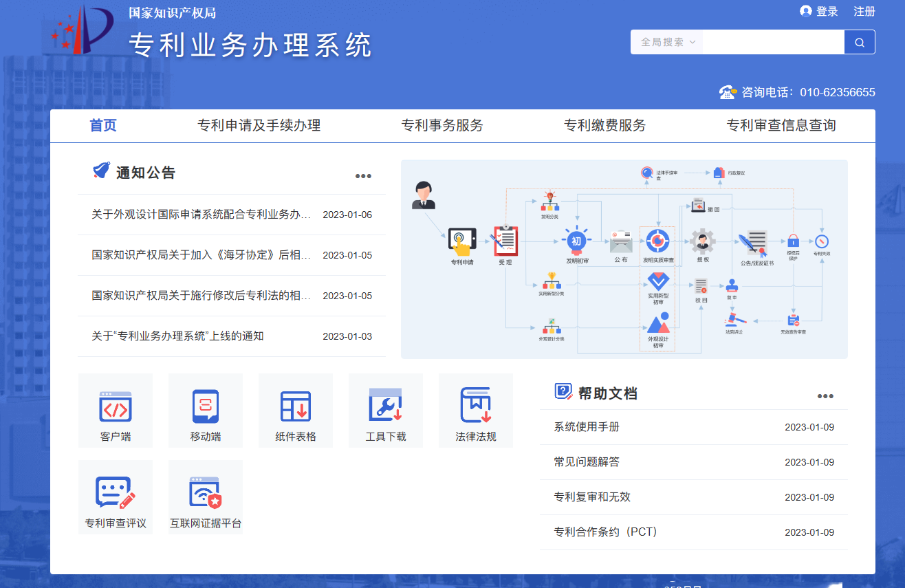Click the 国家知识产权局 logo emblem
Image resolution: width=905 pixels, height=588 pixels.
[x=81, y=31]
